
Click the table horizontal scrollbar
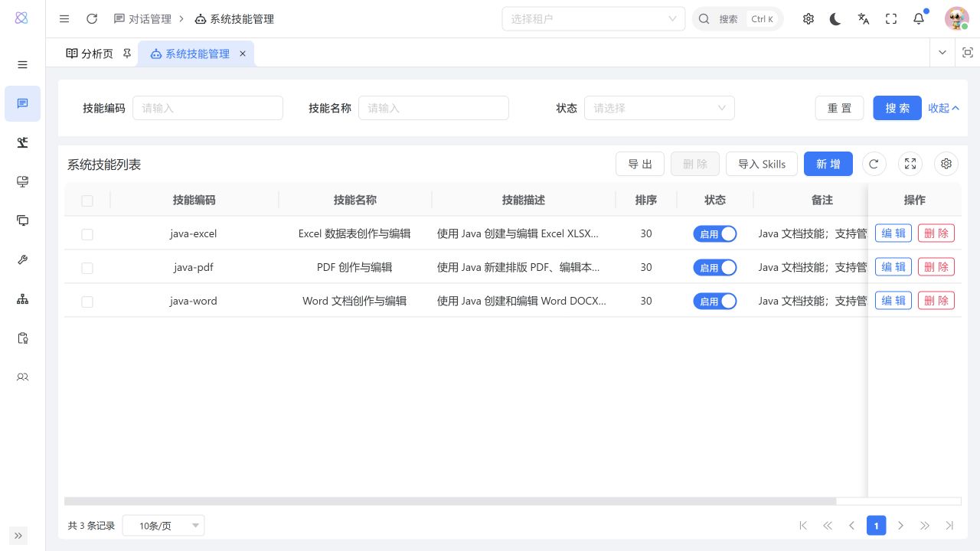click(450, 501)
